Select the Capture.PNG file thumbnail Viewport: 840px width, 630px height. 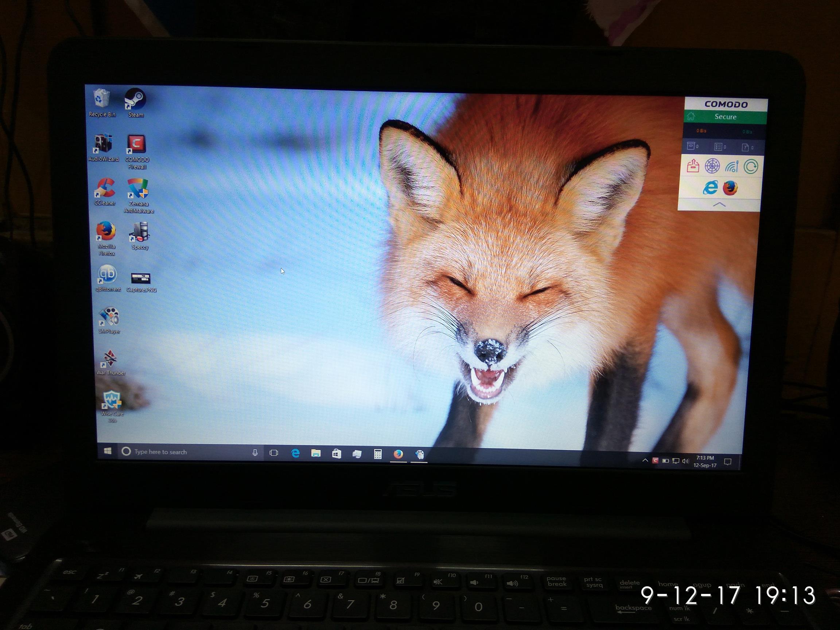pyautogui.click(x=140, y=279)
